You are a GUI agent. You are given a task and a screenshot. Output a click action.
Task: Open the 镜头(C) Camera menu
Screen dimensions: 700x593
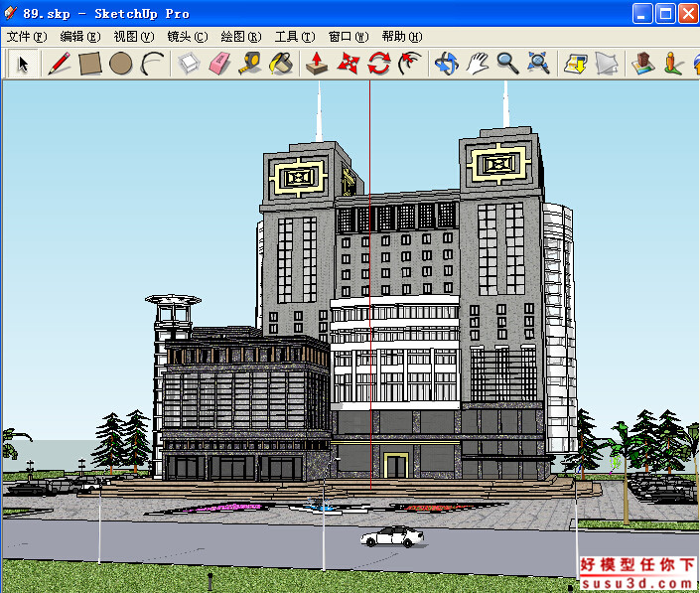(188, 37)
